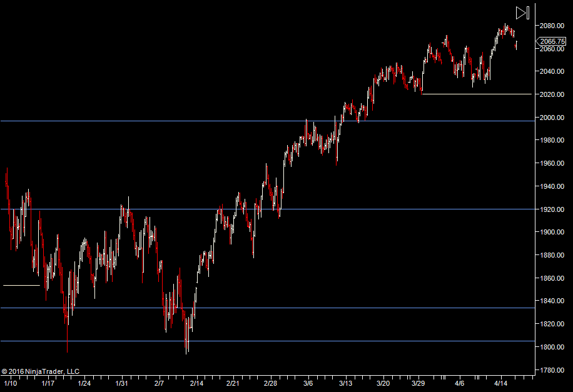573x392 pixels.
Task: Click the 2/14 date on time axis
Action: point(197,383)
